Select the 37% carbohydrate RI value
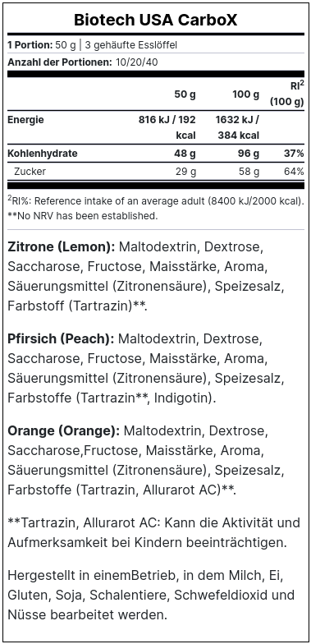This screenshot has width=311, height=644. pos(294,154)
